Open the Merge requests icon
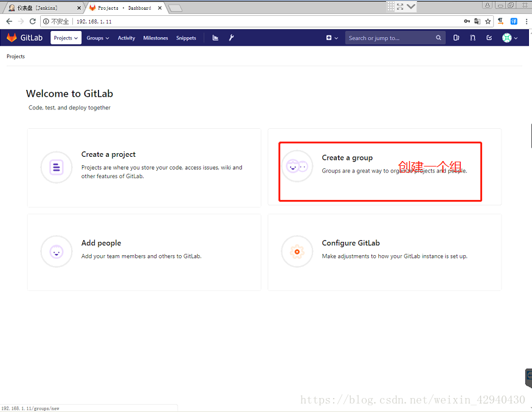This screenshot has height=412, width=532. tap(472, 38)
